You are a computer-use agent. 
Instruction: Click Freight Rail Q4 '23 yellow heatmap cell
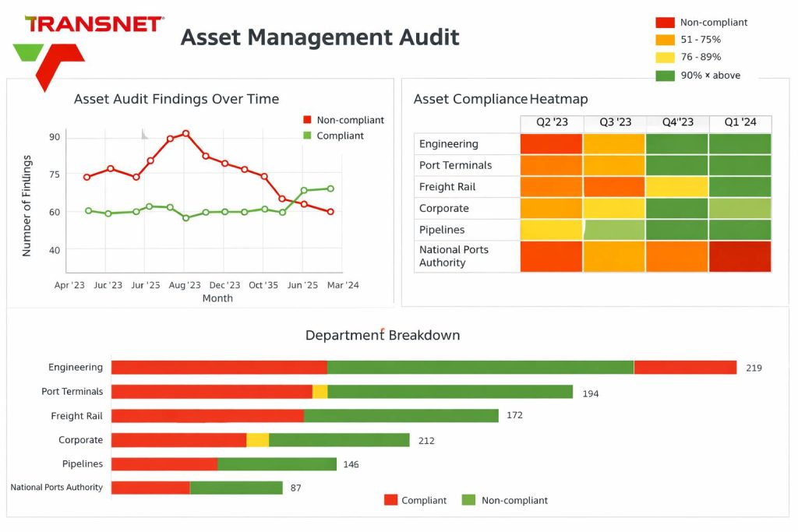676,187
